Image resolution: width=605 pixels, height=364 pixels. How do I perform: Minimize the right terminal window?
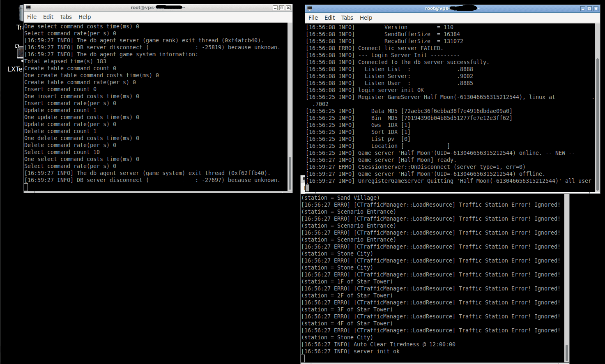[x=583, y=9]
